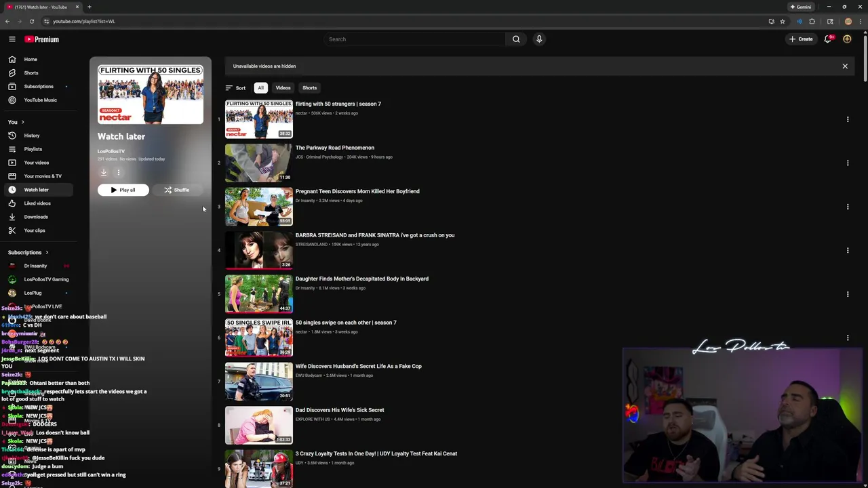Click the Gemini button in Chrome
Image resolution: width=868 pixels, height=488 pixels.
click(801, 7)
